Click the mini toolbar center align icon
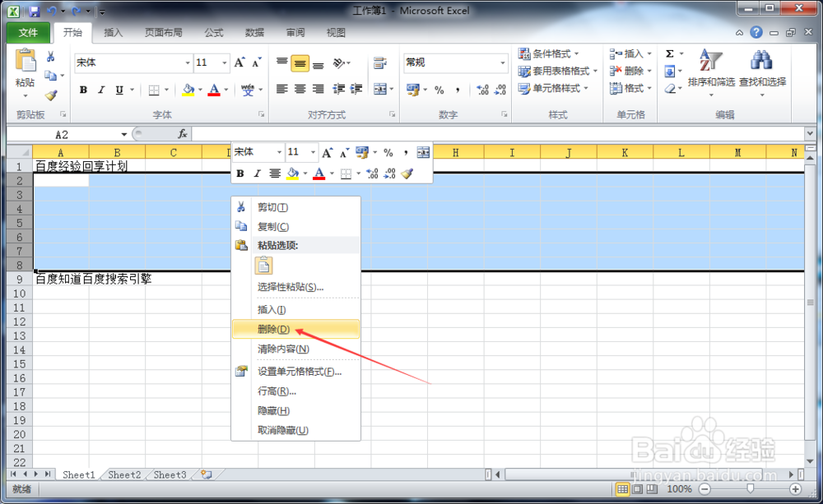Viewport: 823px width, 504px height. tap(275, 173)
